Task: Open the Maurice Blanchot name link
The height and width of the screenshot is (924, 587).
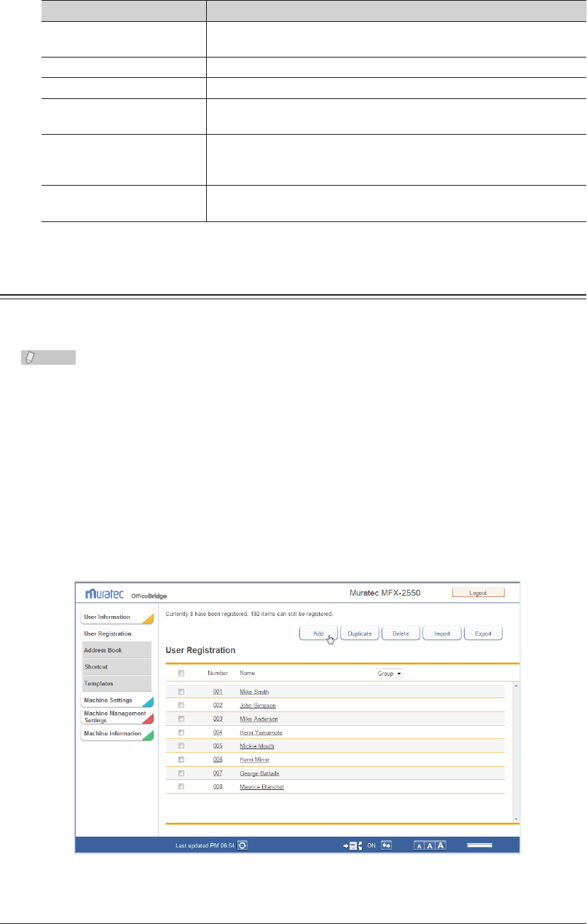Action: point(261,786)
